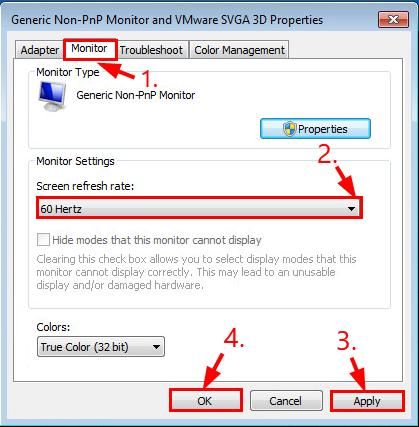Open monitor Properties button
Image resolution: width=419 pixels, height=427 pixels.
tap(315, 129)
